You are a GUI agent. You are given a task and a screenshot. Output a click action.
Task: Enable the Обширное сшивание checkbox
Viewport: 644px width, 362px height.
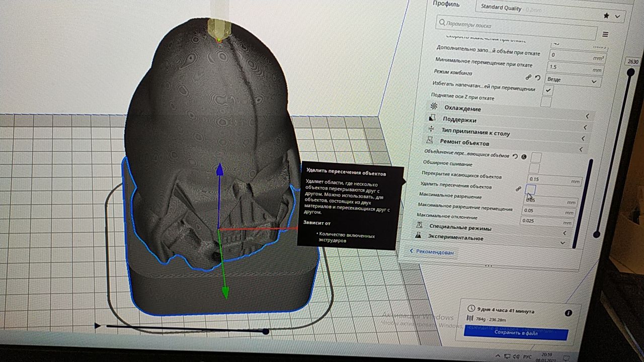534,168
